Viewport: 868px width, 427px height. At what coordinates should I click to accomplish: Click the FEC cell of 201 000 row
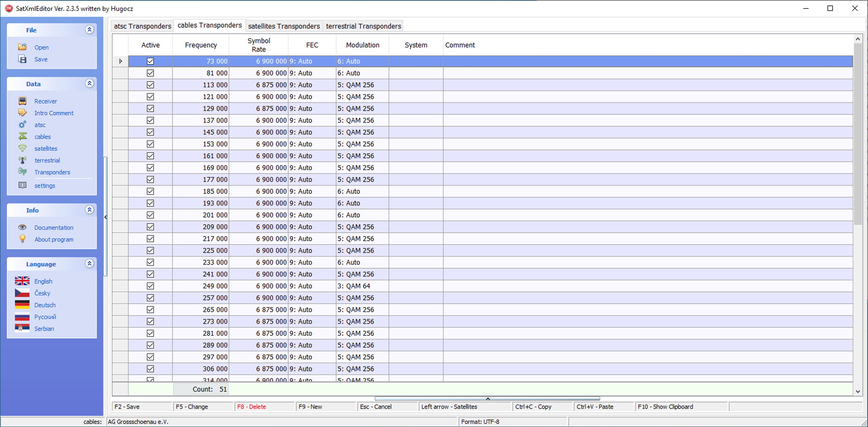tap(312, 215)
